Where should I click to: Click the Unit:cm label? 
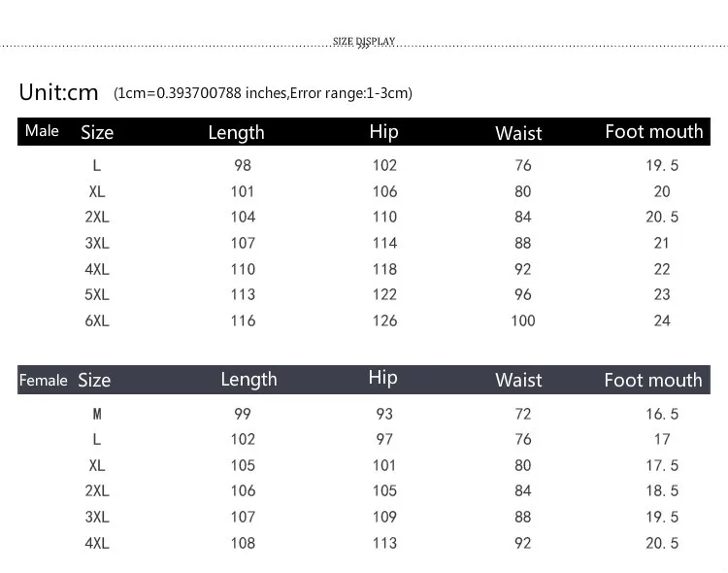[58, 92]
